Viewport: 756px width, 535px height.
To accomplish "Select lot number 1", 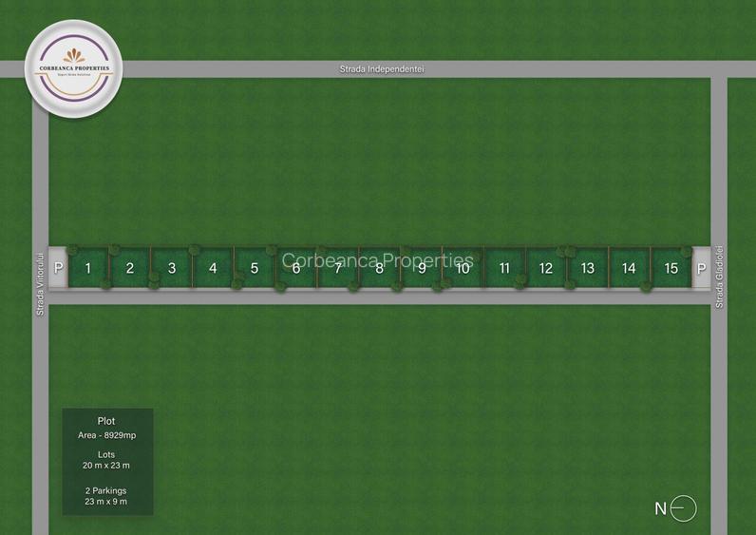I will pyautogui.click(x=88, y=268).
